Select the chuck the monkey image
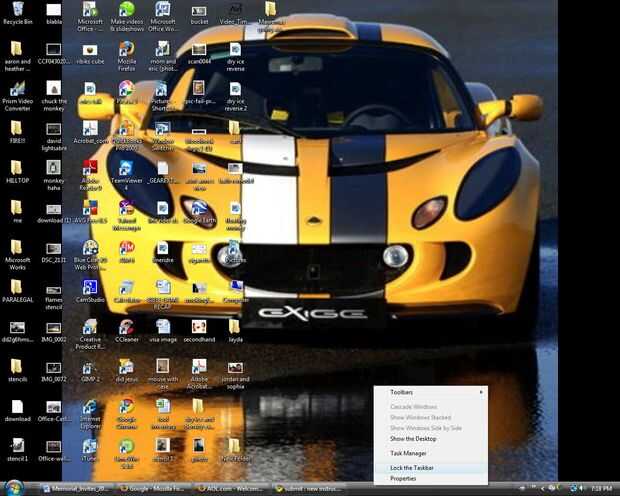The height and width of the screenshot is (496, 620). pyautogui.click(x=54, y=96)
